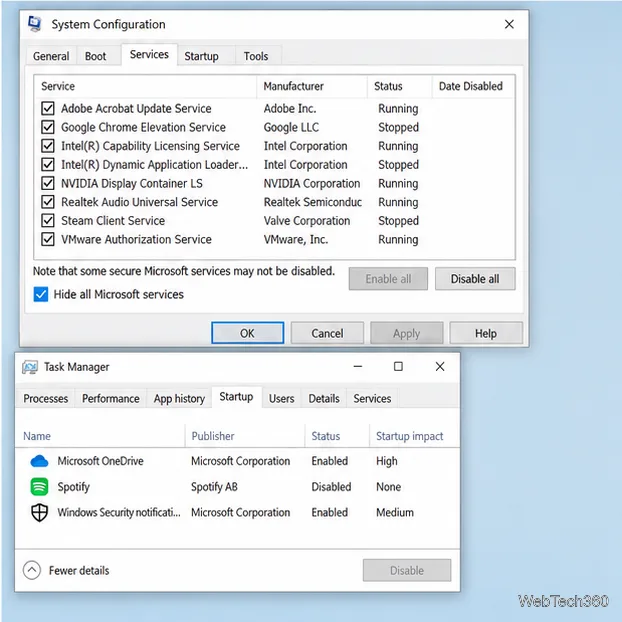Sort startup items by Publisher column

tap(245, 436)
